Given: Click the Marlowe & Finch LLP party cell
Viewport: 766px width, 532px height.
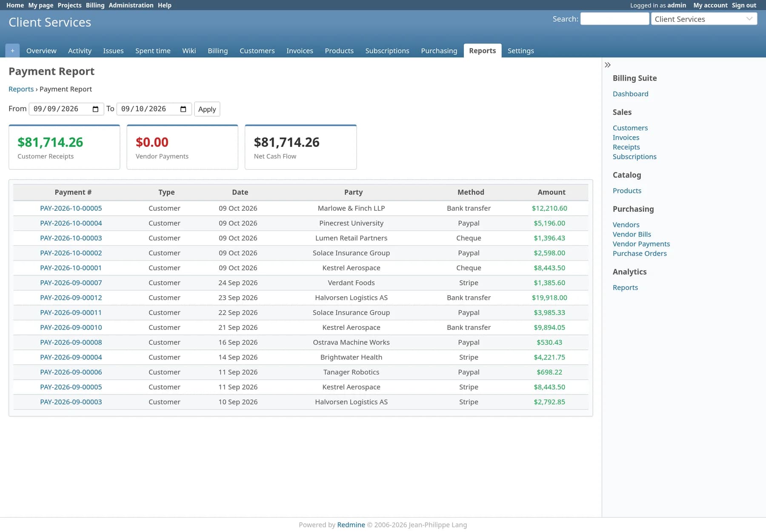Looking at the screenshot, I should pyautogui.click(x=351, y=208).
